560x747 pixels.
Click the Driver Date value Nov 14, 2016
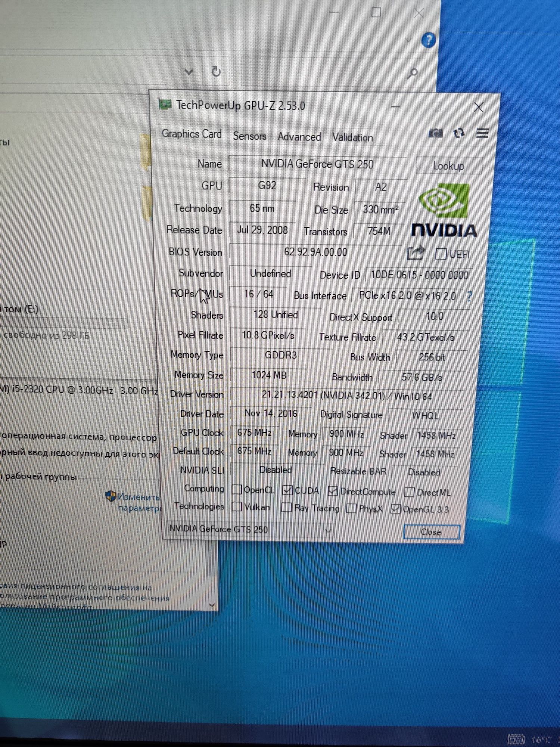271,413
